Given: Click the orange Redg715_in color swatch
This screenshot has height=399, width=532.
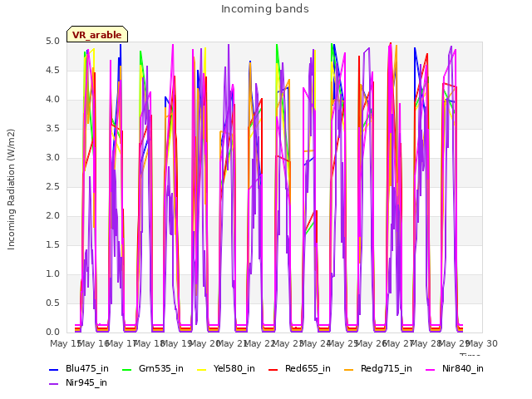Looking at the screenshot, I should tap(348, 369).
